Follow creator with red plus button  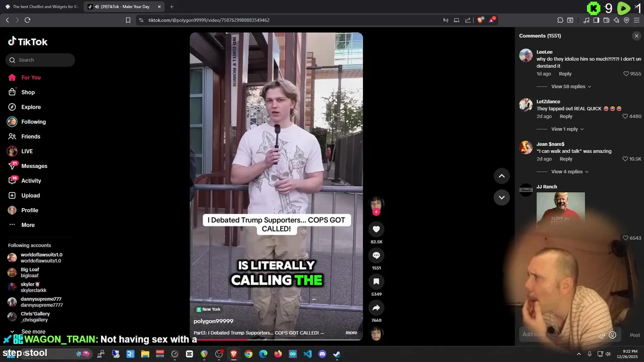click(376, 212)
